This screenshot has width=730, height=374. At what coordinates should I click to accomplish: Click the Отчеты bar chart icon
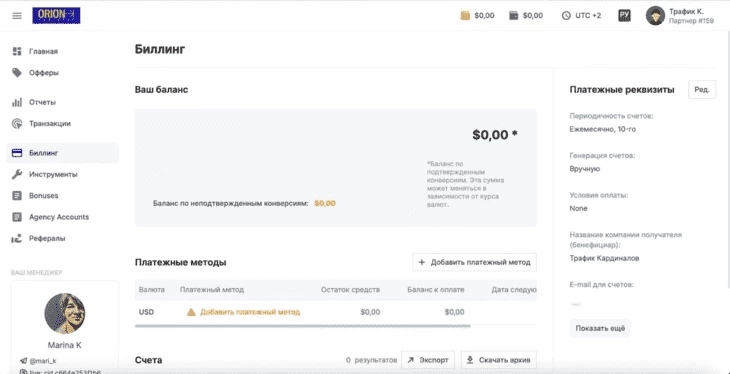(x=17, y=102)
